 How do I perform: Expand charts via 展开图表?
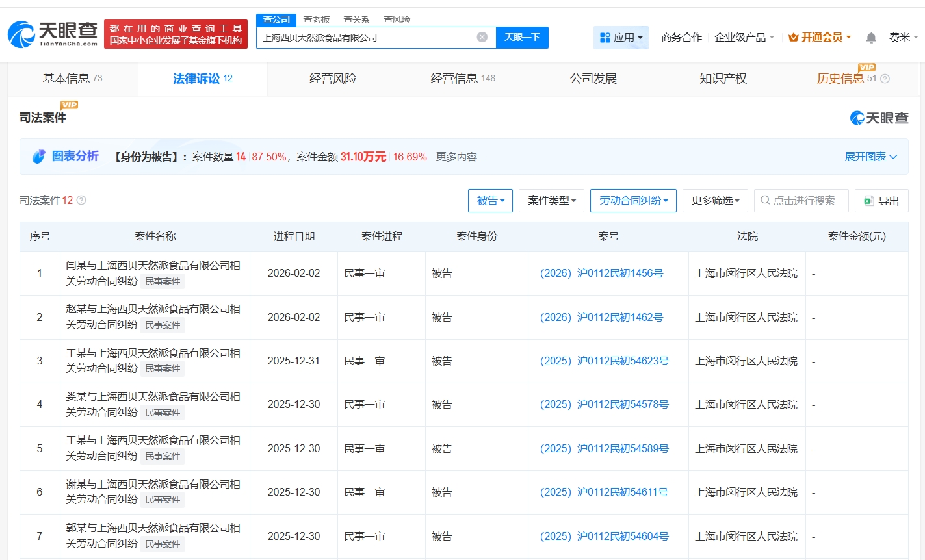(x=870, y=157)
